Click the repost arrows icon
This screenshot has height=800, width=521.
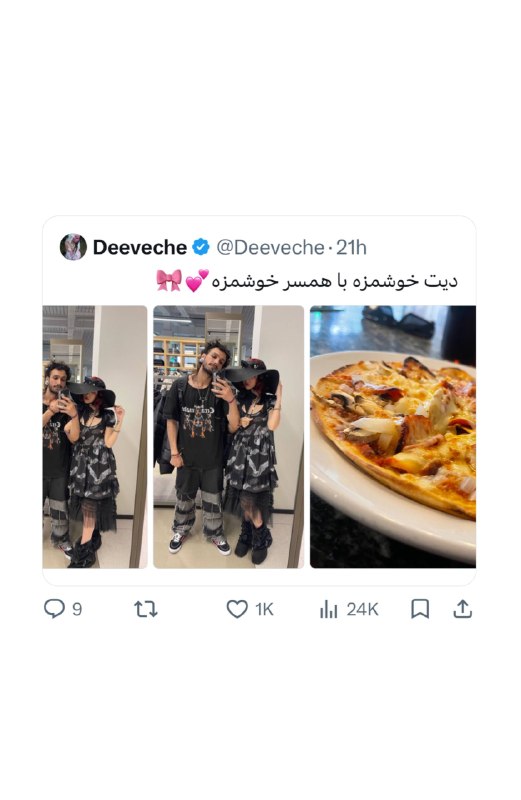(146, 609)
